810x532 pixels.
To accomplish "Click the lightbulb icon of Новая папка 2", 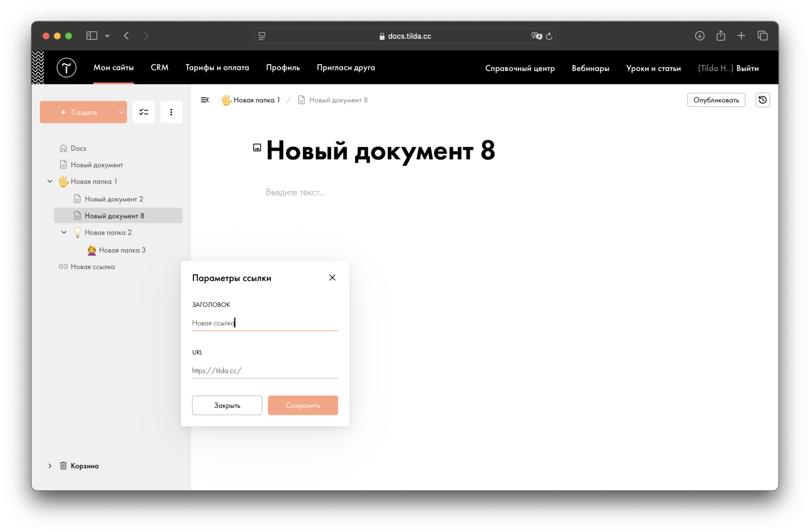I will (78, 232).
